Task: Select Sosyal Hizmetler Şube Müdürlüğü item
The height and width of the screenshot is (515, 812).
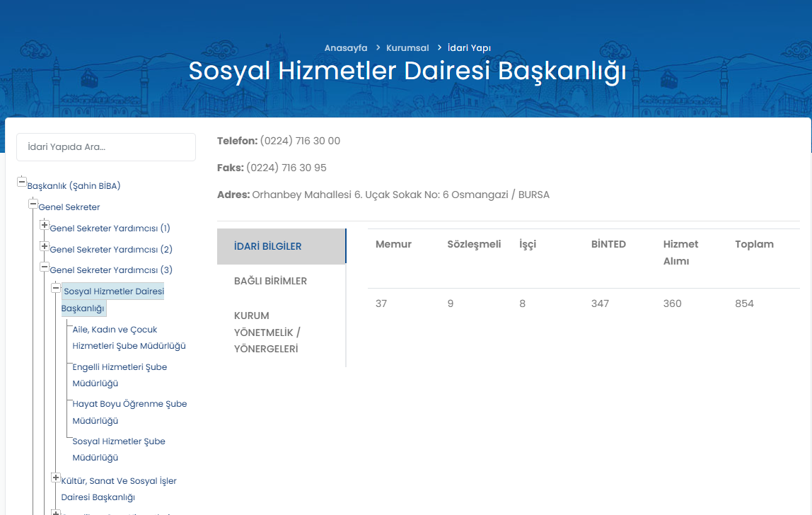Action: click(x=118, y=449)
